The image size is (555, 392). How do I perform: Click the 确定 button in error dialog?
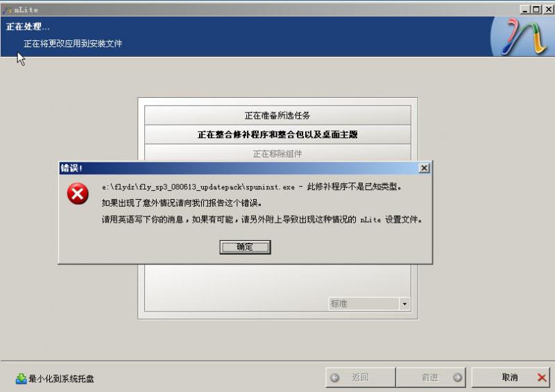[x=245, y=247]
